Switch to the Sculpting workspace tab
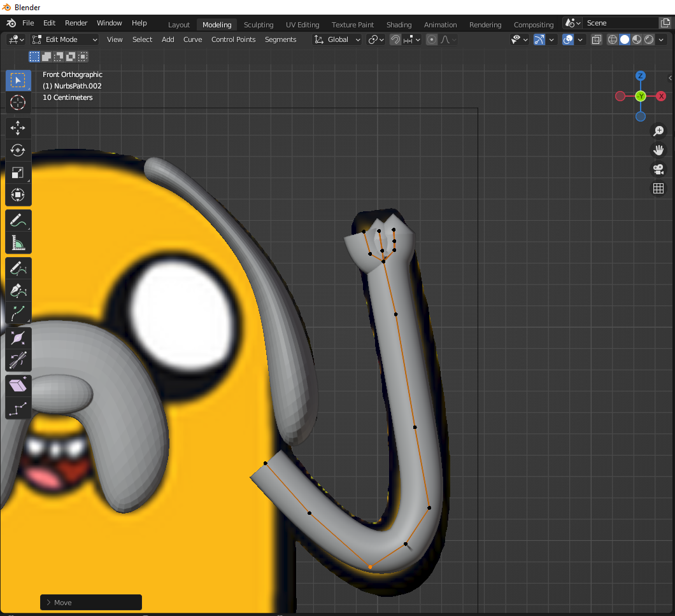The height and width of the screenshot is (616, 675). click(x=259, y=25)
